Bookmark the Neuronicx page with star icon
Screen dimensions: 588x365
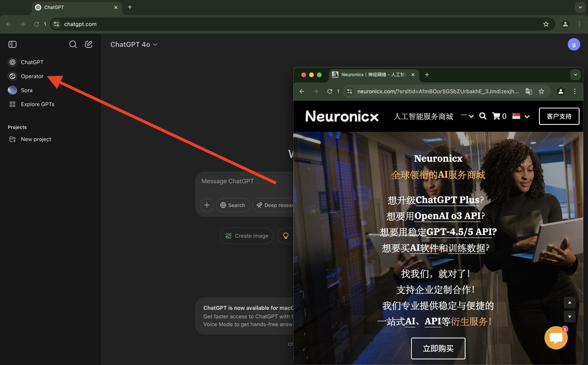coord(541,91)
